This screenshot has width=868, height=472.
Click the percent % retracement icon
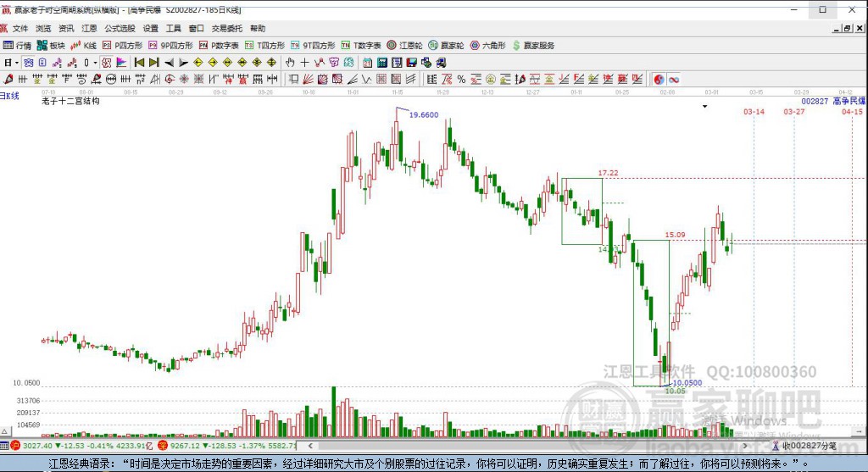click(461, 79)
